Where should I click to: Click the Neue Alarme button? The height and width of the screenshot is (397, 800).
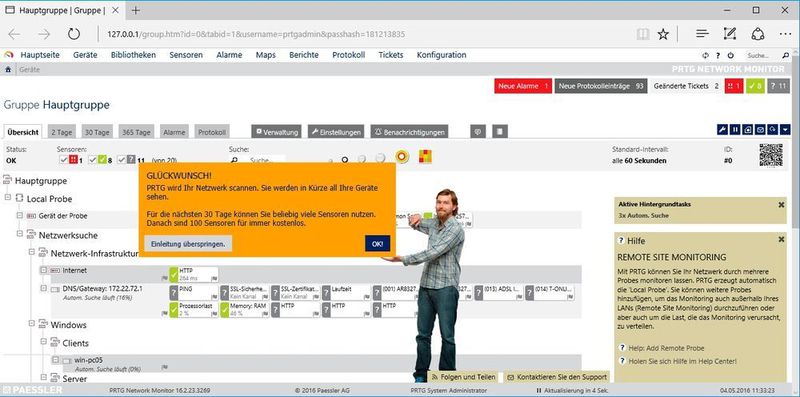tap(523, 86)
